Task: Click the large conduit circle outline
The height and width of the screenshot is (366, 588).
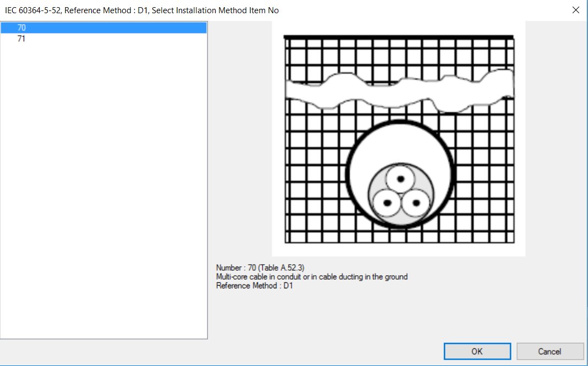Action: coord(349,173)
